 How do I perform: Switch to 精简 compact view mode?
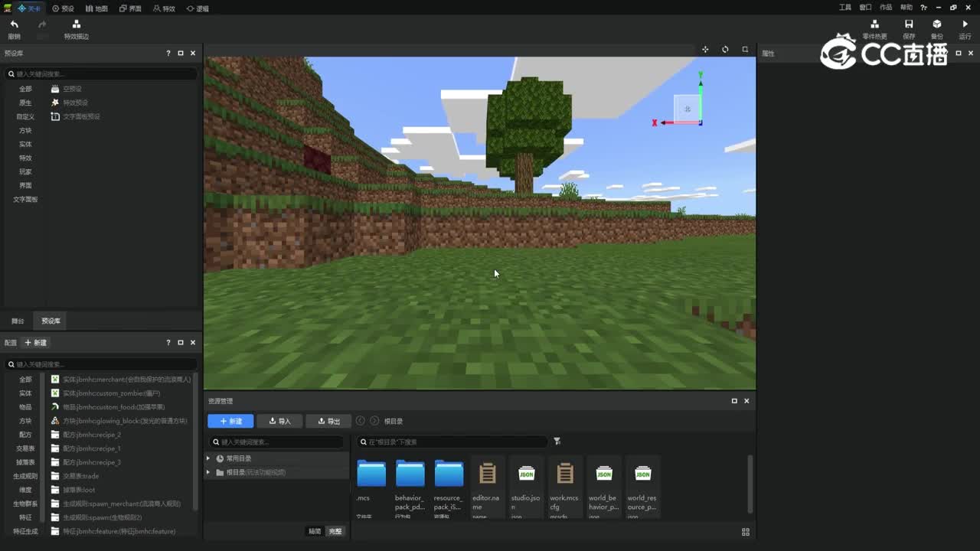tap(315, 531)
